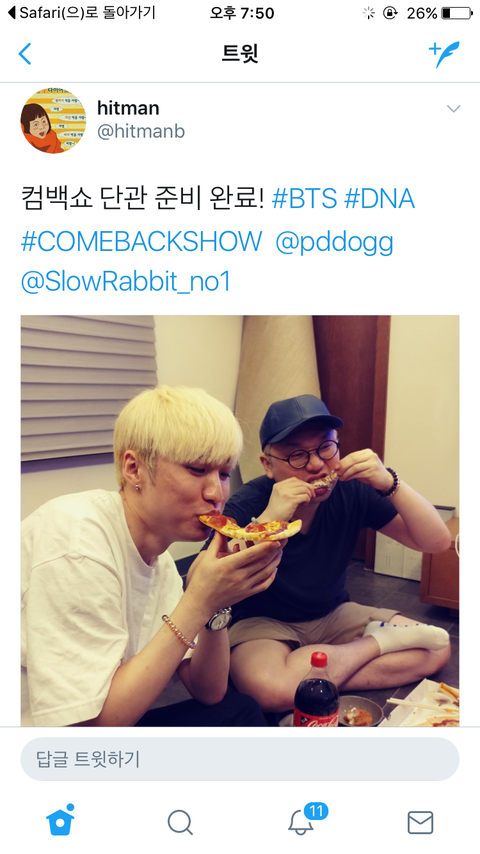Screen dimensions: 480x854
Task: Open the @SlowRabbit_no1 mention
Action: (126, 282)
